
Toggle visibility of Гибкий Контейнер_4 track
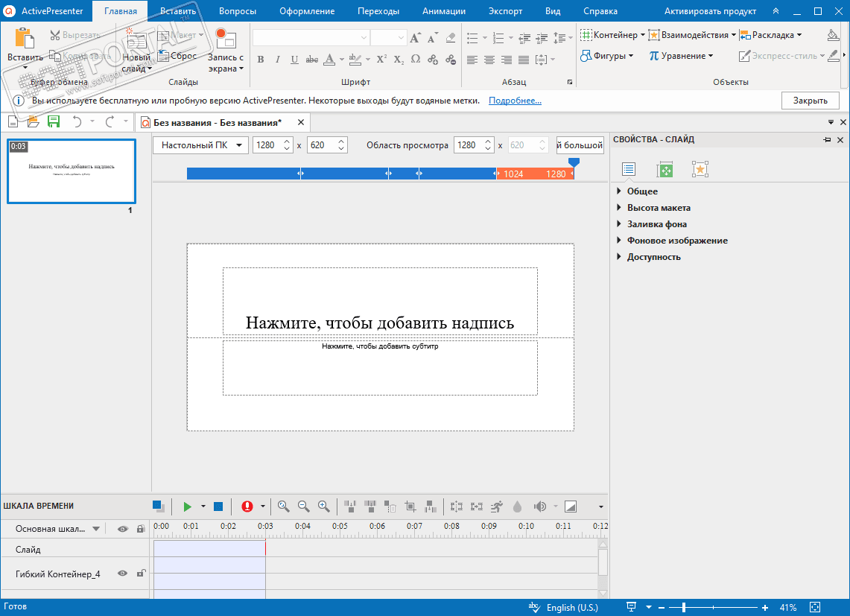coord(123,574)
